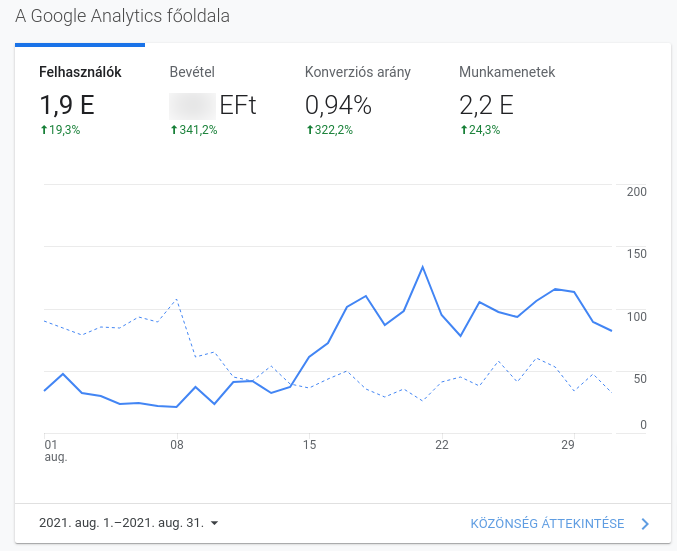Screen dimensions: 677x551
Task: Click the green up arrow beside 19,3%
Action: 44,130
